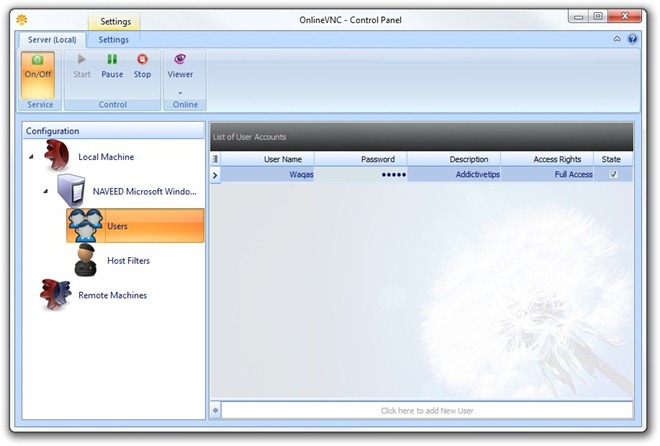Click the Access Rights column header
660x446 pixels.
click(x=547, y=159)
